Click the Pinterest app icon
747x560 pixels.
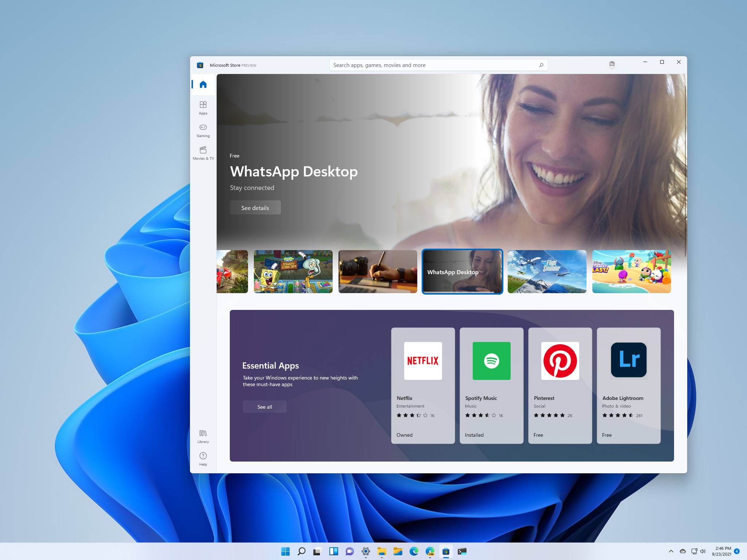pyautogui.click(x=560, y=361)
